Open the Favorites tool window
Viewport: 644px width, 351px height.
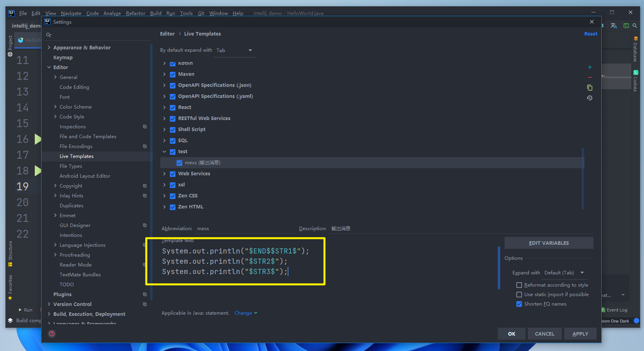point(10,287)
